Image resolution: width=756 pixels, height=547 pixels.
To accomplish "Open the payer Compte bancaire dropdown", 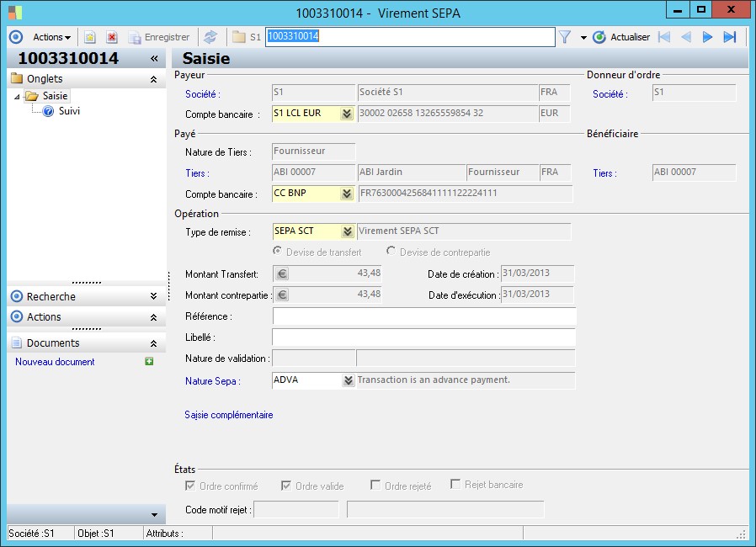I will 347,114.
